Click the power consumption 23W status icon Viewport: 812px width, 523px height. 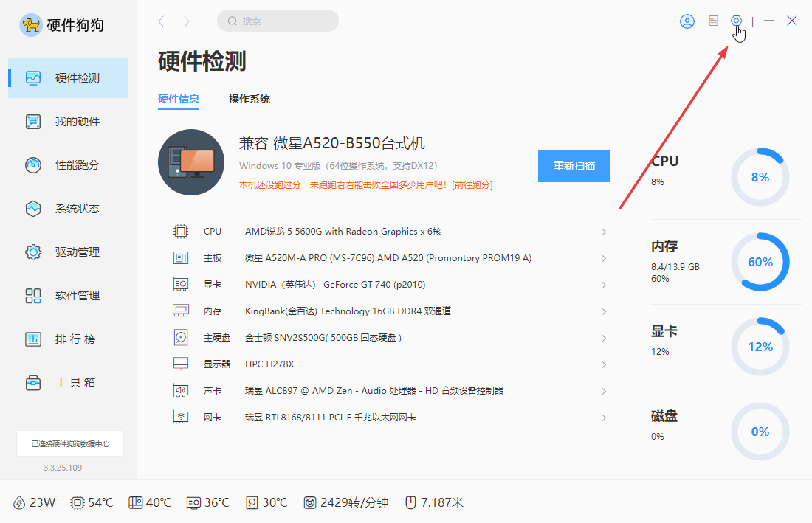(19, 503)
